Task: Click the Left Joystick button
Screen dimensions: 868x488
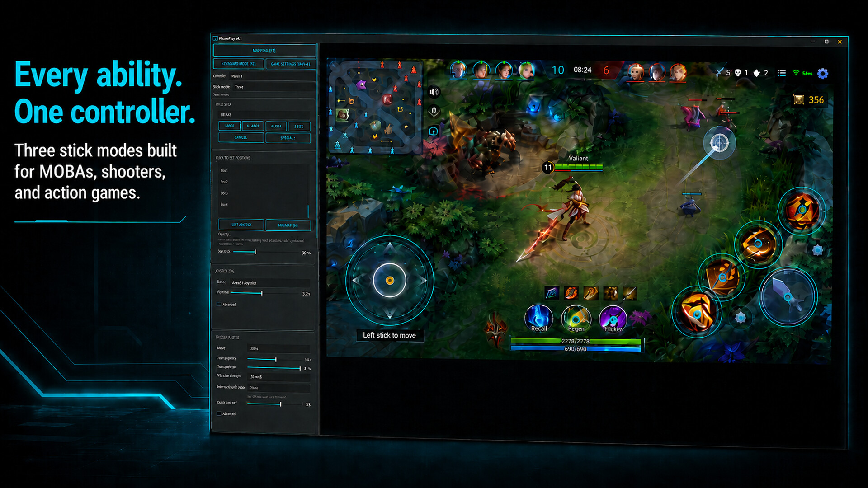Action: 241,225
